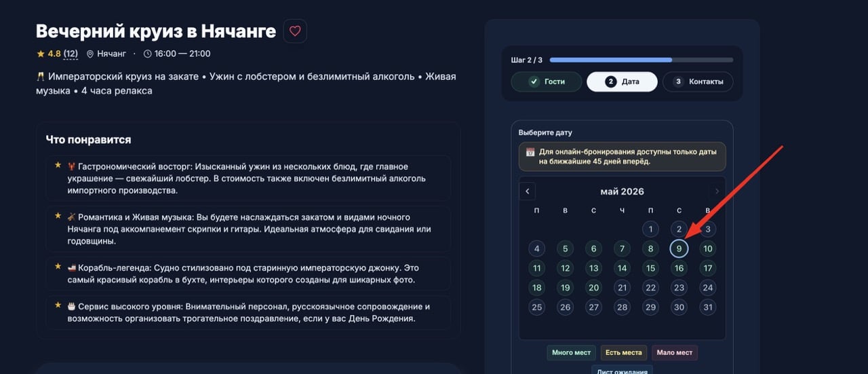Click star bullet beside Корабль-легенда

pyautogui.click(x=58, y=266)
